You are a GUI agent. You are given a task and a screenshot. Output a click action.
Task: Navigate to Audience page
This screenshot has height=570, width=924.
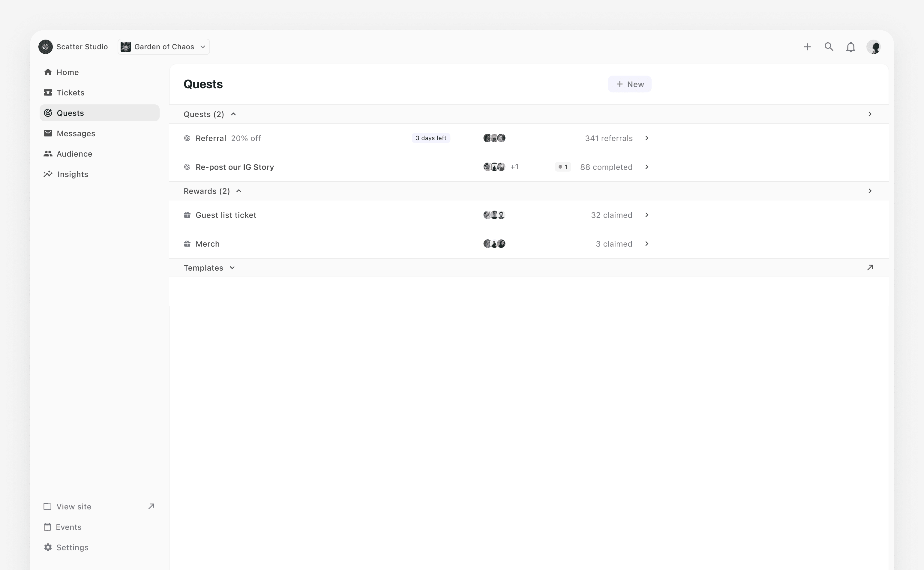(74, 154)
